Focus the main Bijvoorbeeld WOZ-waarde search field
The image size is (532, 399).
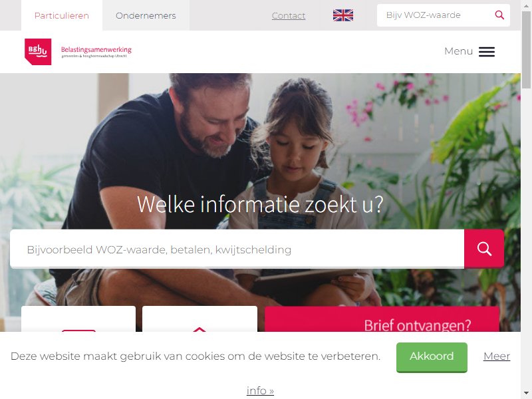click(237, 249)
